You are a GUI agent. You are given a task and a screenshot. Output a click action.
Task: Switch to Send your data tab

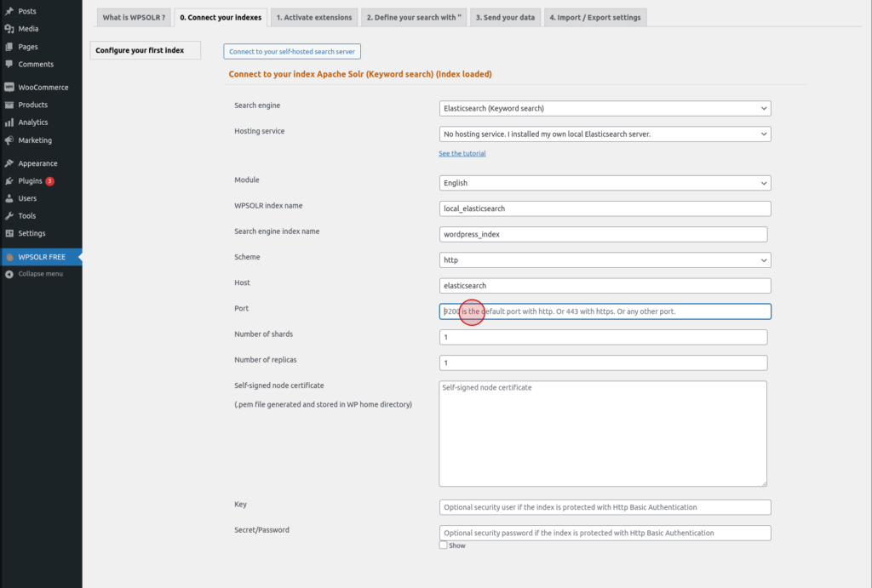coord(505,17)
